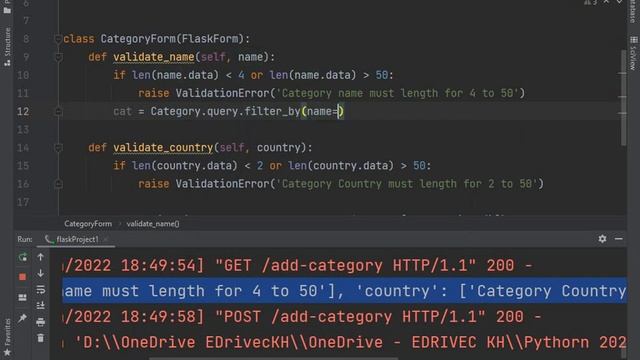The width and height of the screenshot is (640, 360).
Task: Click the highlighted blue console output line
Action: coord(344,291)
